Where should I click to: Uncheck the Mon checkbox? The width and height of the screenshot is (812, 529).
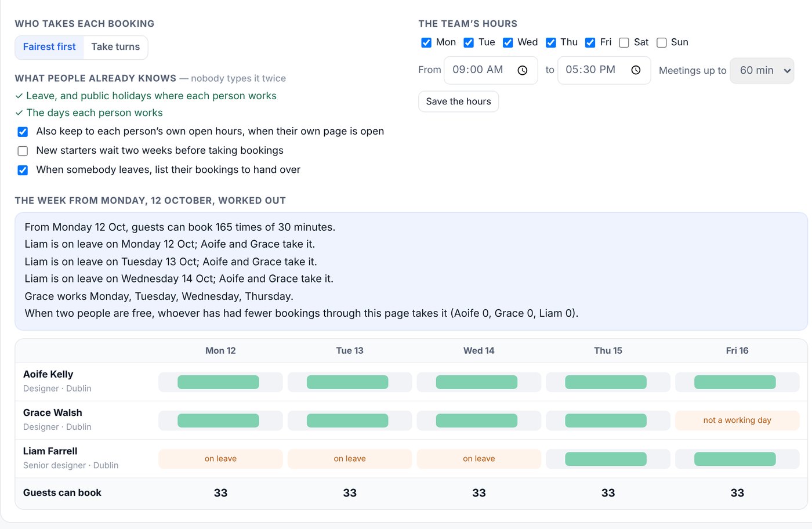(426, 42)
